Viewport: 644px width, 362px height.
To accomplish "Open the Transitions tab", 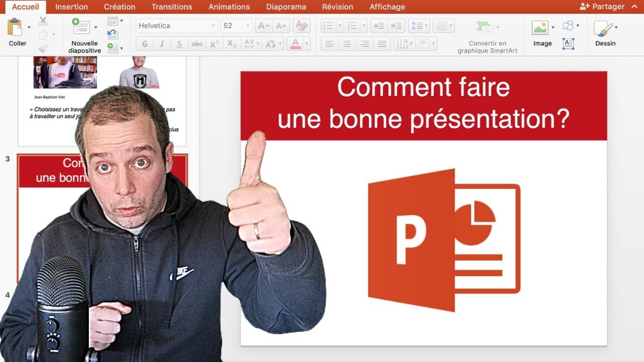I will pos(172,7).
